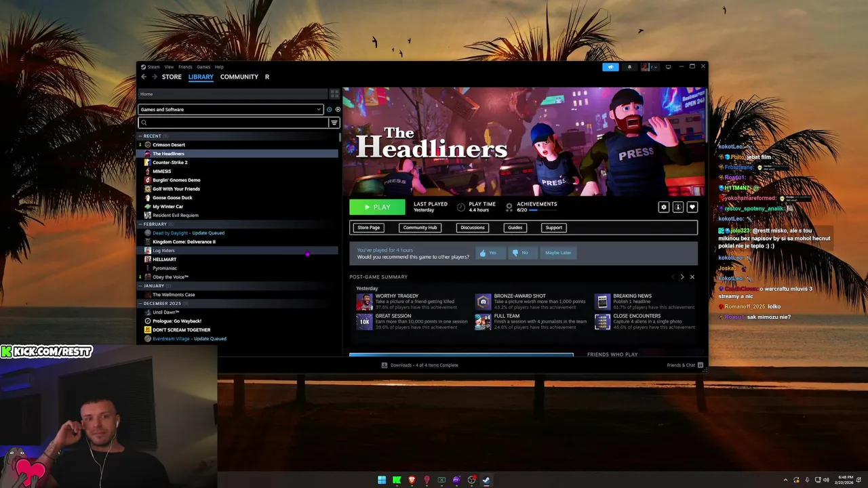Switch to the COMMUNITY tab

(239, 77)
